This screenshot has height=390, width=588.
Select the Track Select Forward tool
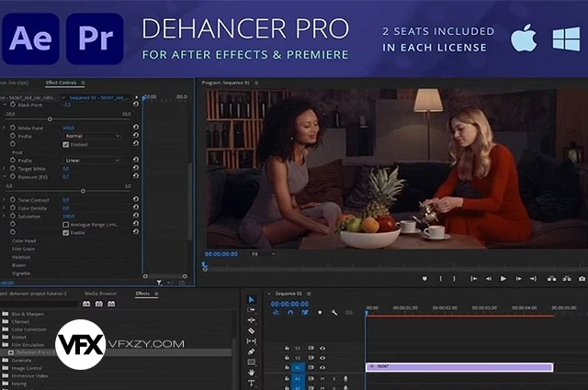click(251, 310)
